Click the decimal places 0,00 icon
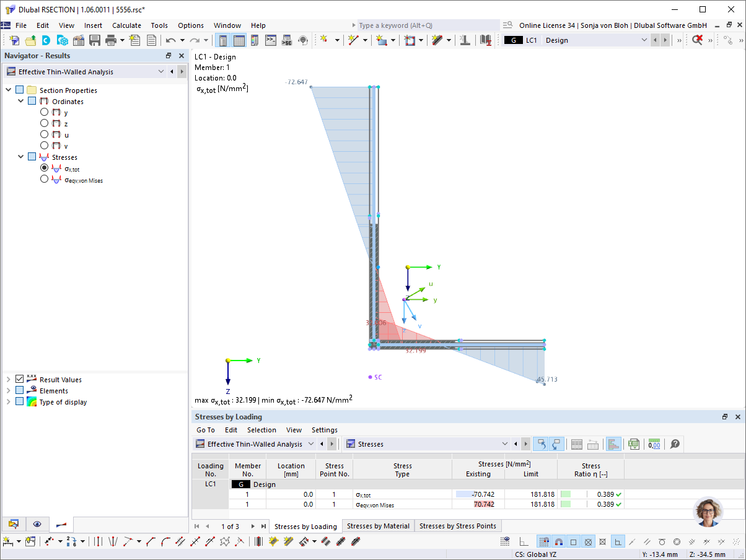This screenshot has height=560, width=746. (654, 444)
